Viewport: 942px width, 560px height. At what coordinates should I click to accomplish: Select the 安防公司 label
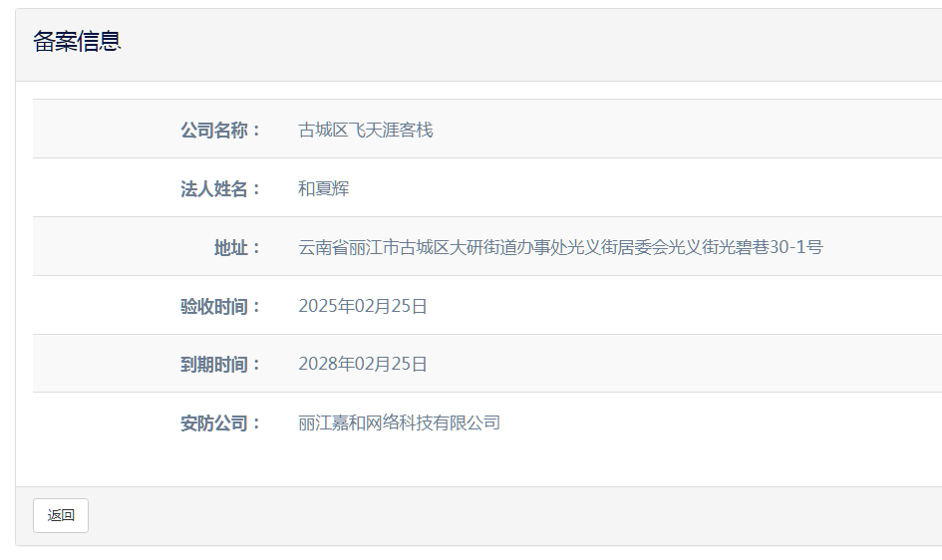pos(220,423)
